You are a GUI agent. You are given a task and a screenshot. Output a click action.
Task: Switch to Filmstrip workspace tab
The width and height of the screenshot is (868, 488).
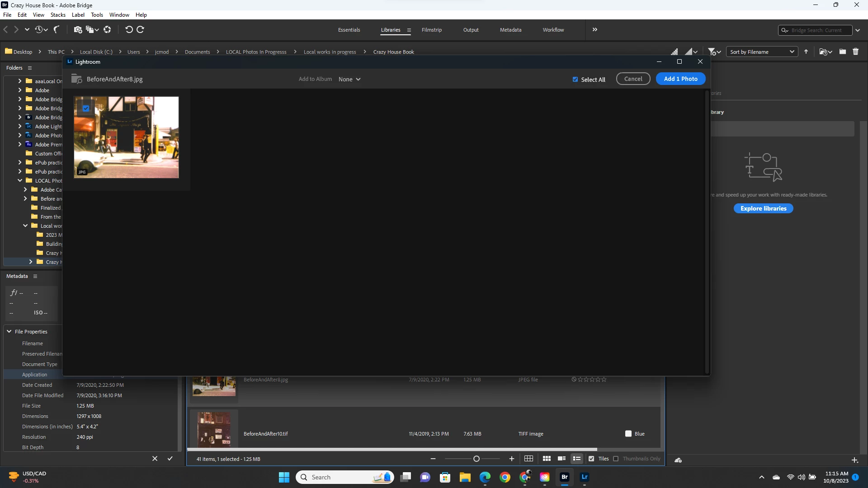tap(431, 30)
